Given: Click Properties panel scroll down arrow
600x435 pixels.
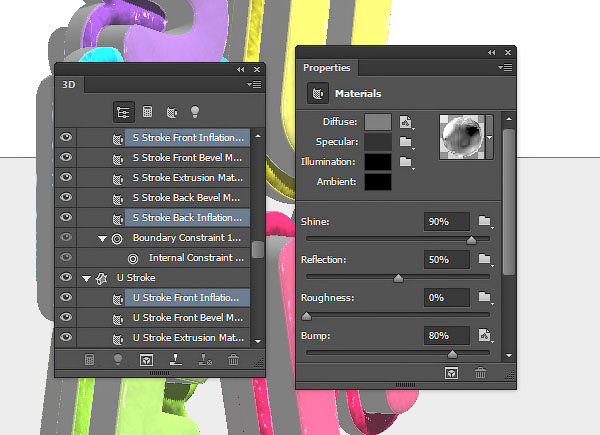Looking at the screenshot, I should tap(509, 355).
